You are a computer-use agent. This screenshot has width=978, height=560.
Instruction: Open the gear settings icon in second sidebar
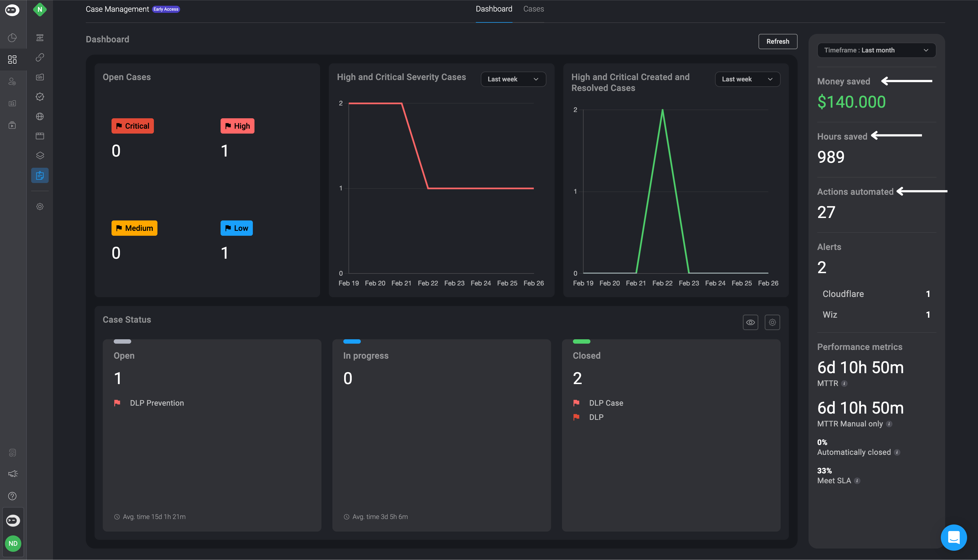40,207
